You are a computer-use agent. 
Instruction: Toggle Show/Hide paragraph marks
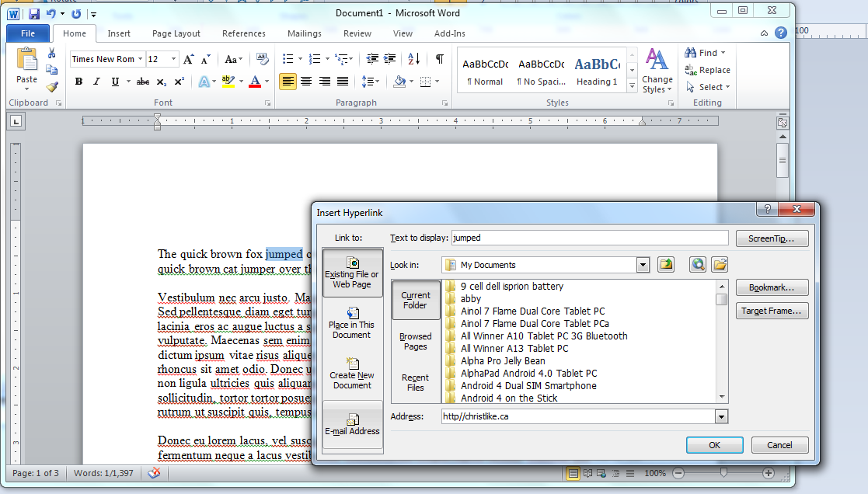[439, 58]
